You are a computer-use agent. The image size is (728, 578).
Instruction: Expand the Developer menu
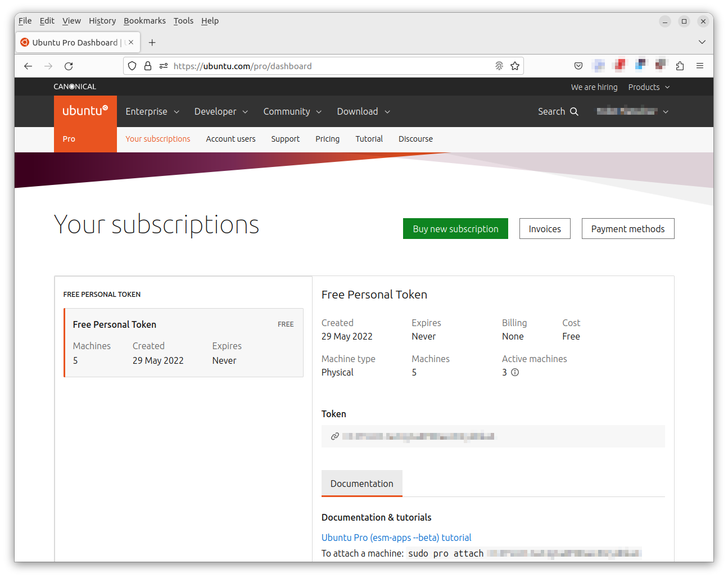coord(221,111)
